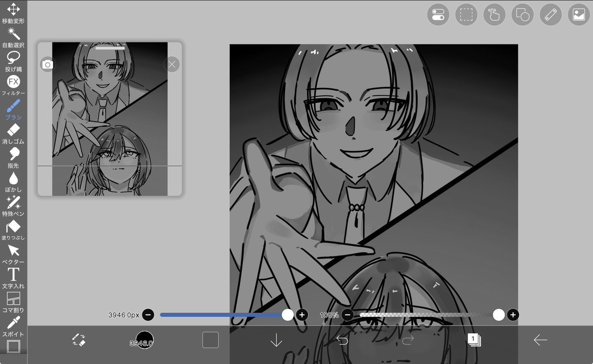593x364 pixels.
Task: Select the 特殊ペン special pen tool
Action: tap(13, 206)
